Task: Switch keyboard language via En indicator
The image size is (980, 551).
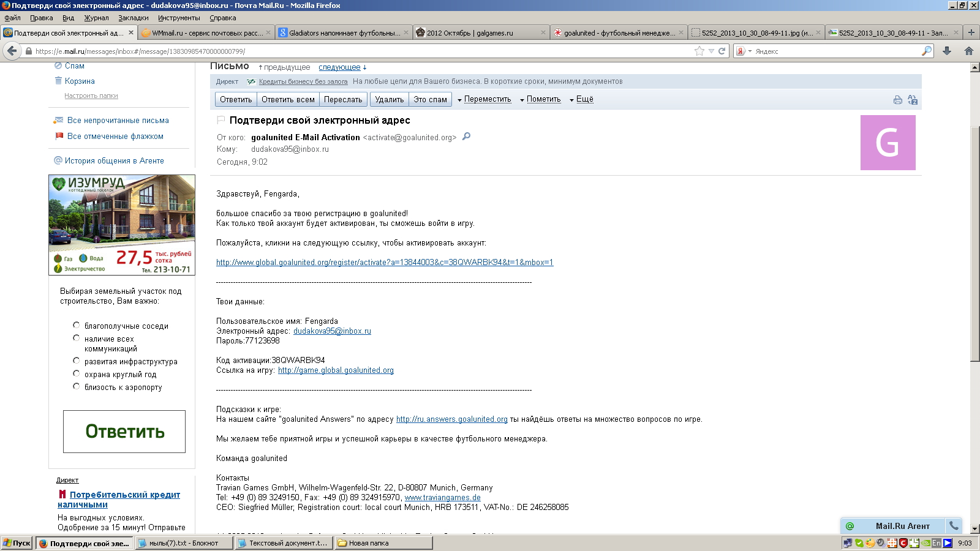Action: coord(937,543)
